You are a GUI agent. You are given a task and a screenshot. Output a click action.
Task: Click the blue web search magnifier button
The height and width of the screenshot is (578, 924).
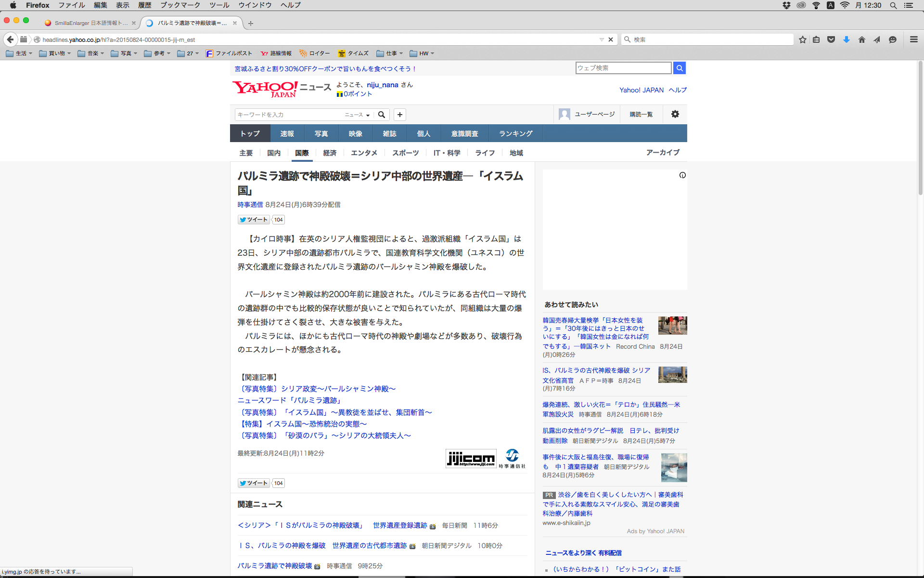[679, 68]
